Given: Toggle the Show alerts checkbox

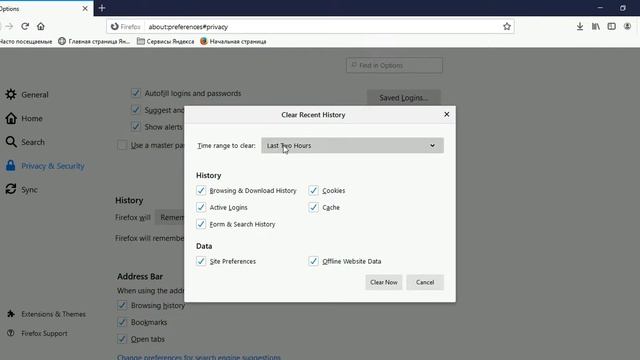Looking at the screenshot, I should point(136,127).
